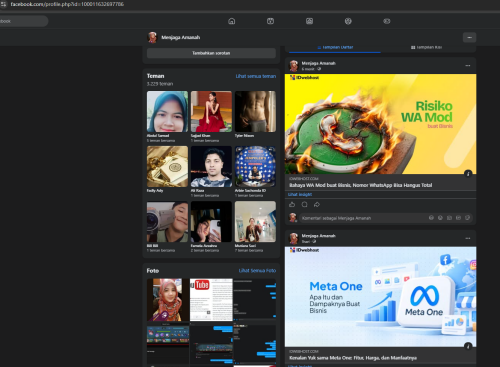Image resolution: width=500 pixels, height=367 pixels.
Task: Click friend count text under Teman
Action: pyautogui.click(x=160, y=84)
